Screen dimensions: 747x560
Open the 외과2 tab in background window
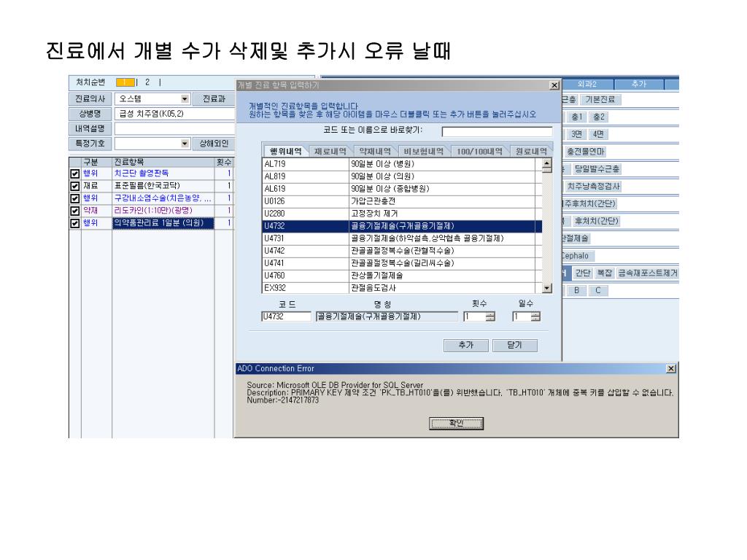pos(587,85)
